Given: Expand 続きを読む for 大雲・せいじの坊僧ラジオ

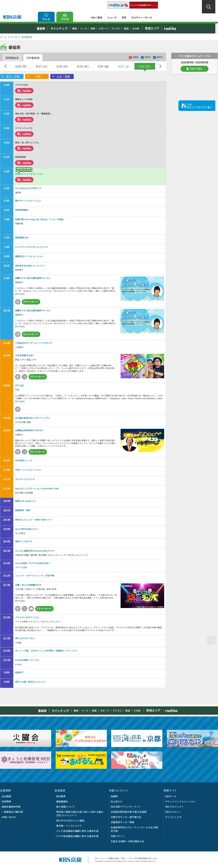Looking at the screenshot, I should click(x=20, y=601).
